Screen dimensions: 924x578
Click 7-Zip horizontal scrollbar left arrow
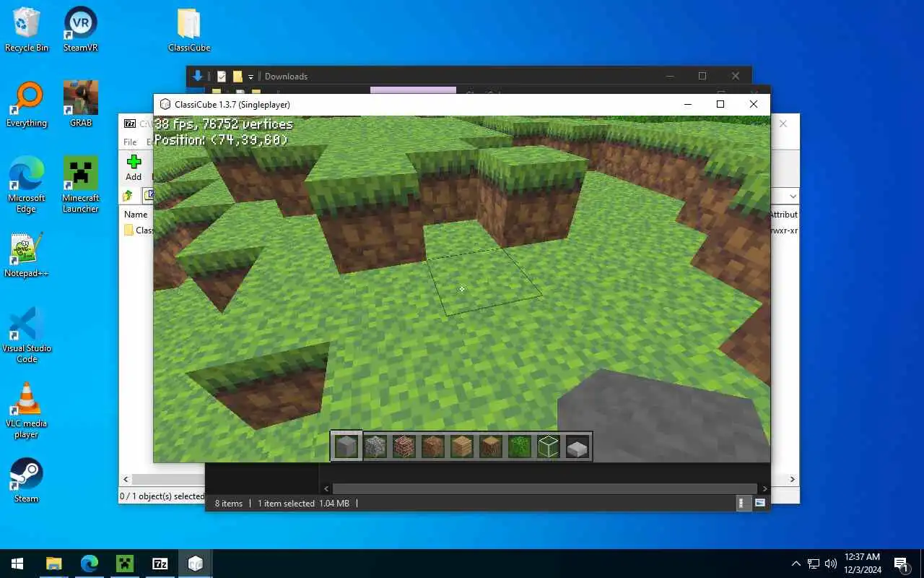point(126,479)
